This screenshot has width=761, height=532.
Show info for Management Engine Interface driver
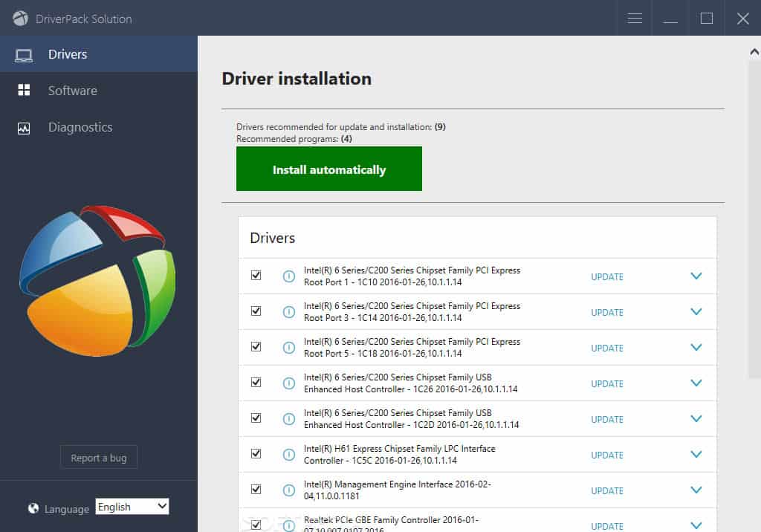[x=289, y=490]
